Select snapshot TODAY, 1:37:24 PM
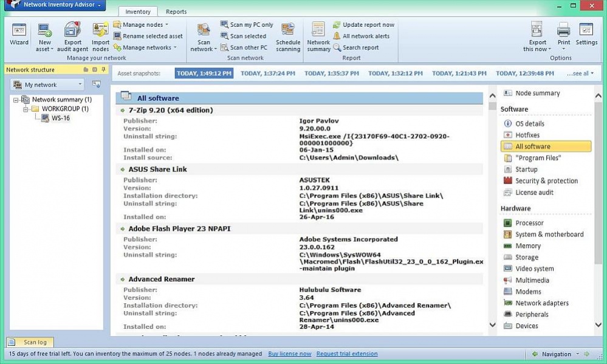This screenshot has height=364, width=607. coord(268,73)
